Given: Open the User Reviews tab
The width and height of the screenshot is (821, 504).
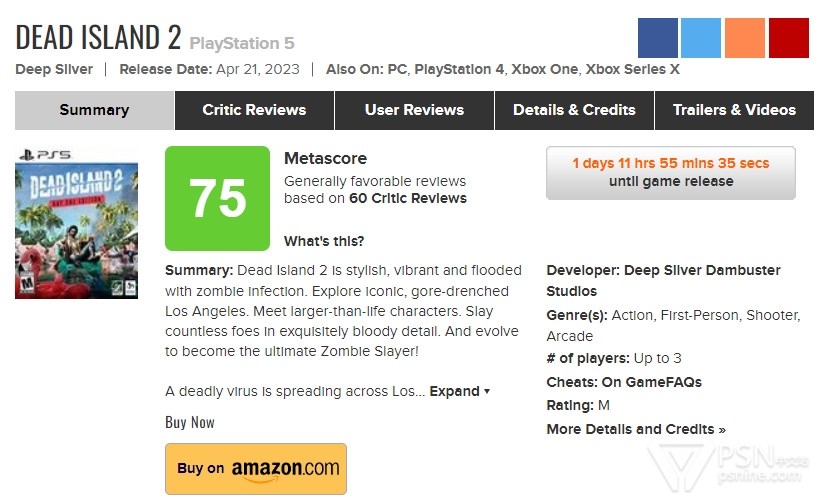Looking at the screenshot, I should pos(414,110).
